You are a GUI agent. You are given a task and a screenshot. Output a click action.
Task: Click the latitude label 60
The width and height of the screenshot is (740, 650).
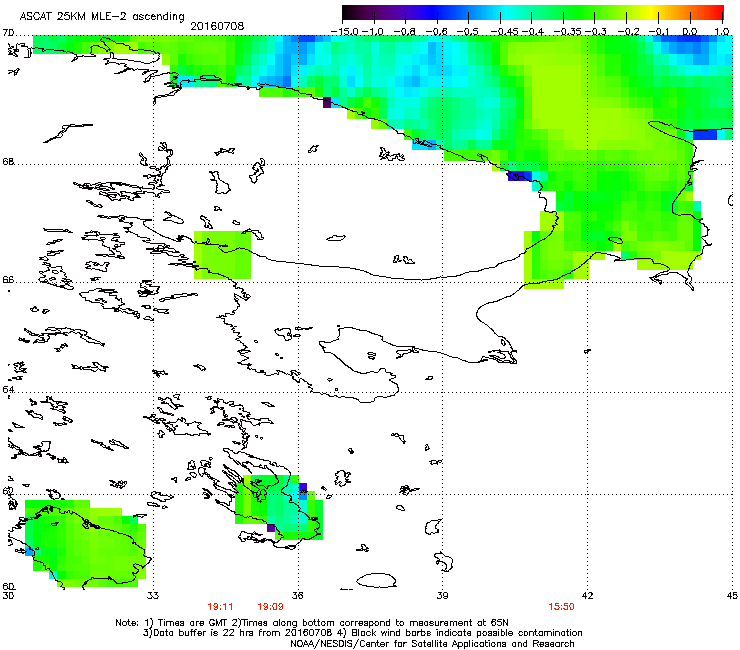[x=8, y=587]
